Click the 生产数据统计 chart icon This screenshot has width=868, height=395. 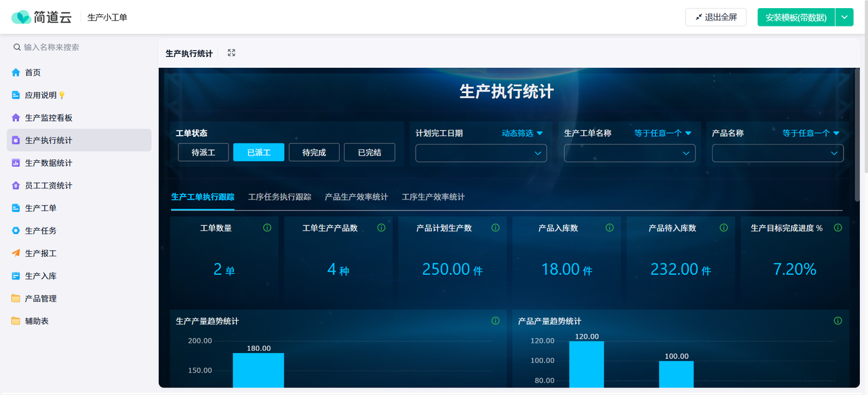pos(16,163)
